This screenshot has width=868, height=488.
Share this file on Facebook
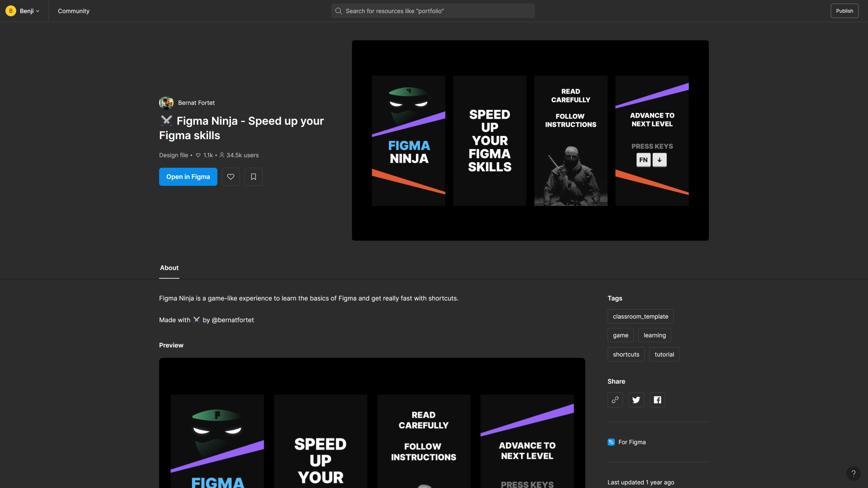[x=657, y=400]
